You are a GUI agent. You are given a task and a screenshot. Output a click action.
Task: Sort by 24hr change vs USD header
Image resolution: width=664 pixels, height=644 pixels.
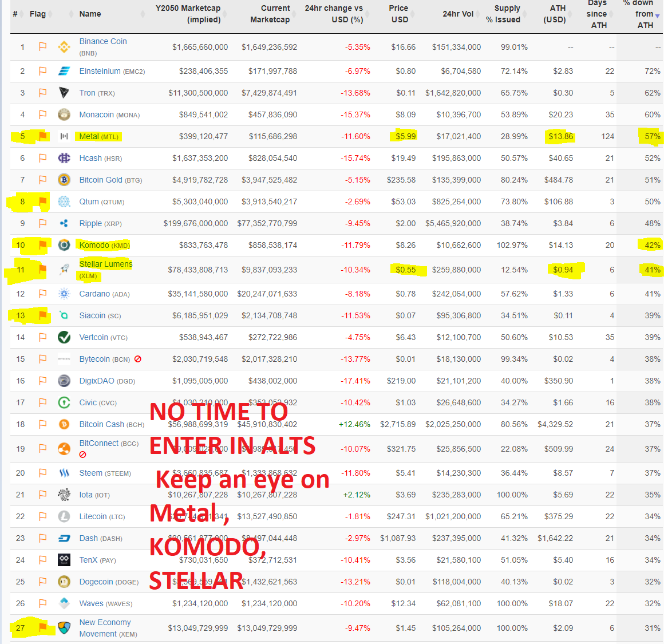coord(334,14)
